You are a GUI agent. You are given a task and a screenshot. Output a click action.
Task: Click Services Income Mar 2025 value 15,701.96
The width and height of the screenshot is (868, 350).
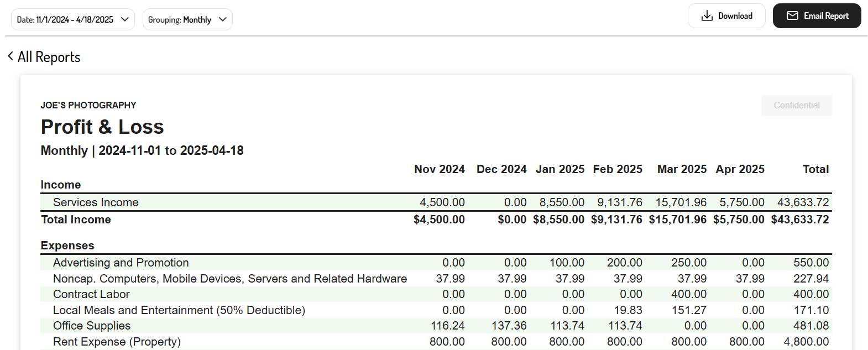[681, 202]
